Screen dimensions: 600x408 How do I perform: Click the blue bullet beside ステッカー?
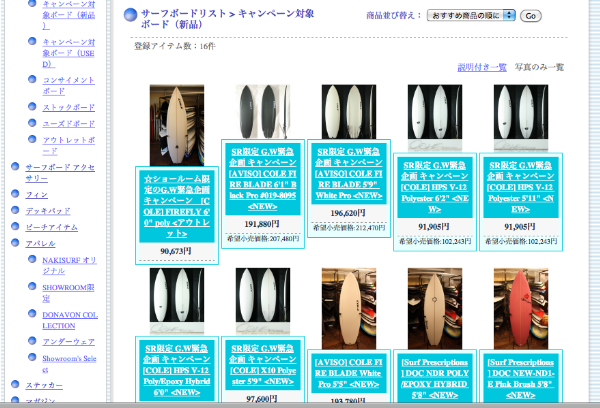coord(15,384)
